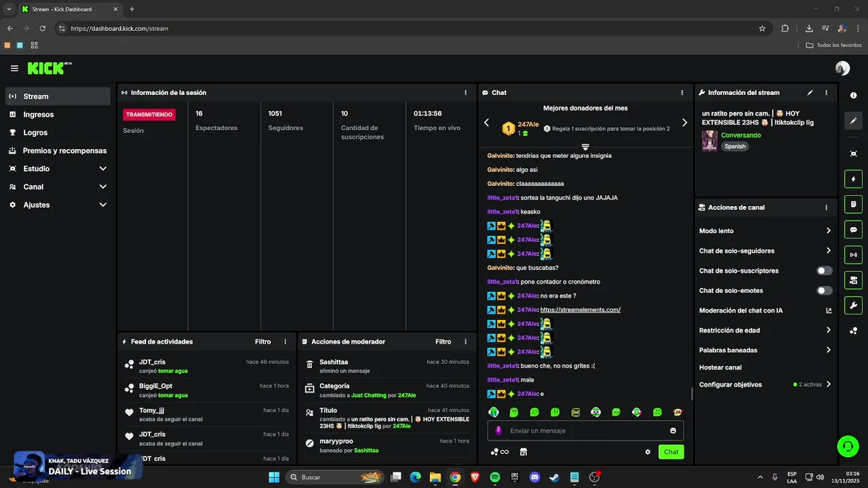Open options menu of Acciones de moderador
Viewport: 868px width, 488px height.
(x=465, y=342)
